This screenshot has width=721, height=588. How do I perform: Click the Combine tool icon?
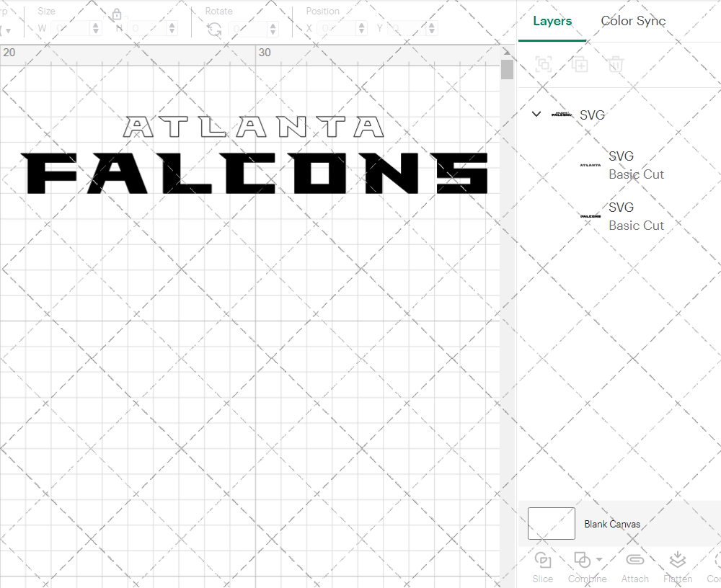pyautogui.click(x=582, y=561)
